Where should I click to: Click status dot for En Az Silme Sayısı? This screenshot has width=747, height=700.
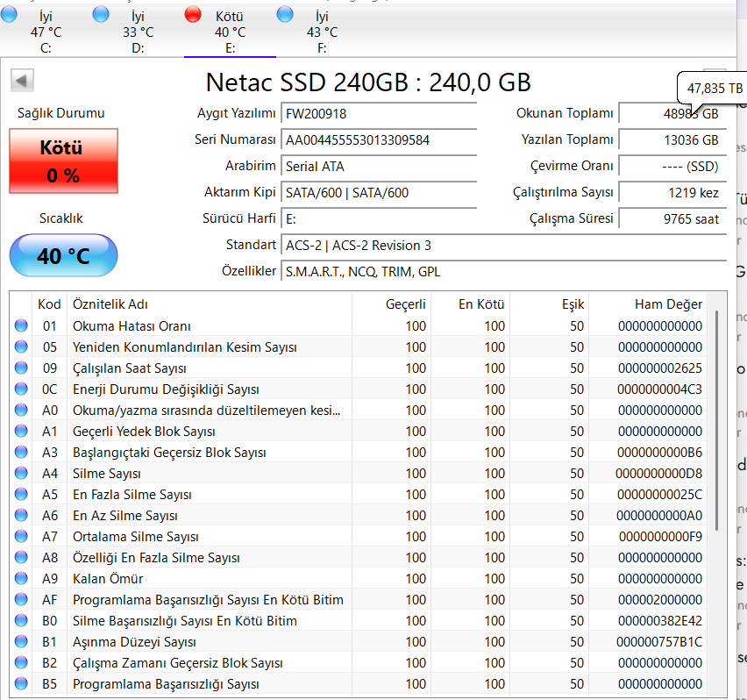point(21,515)
